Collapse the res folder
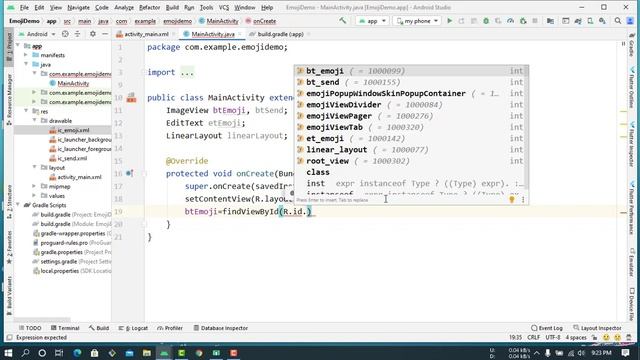Viewport: 640px width, 360px height. [x=26, y=111]
